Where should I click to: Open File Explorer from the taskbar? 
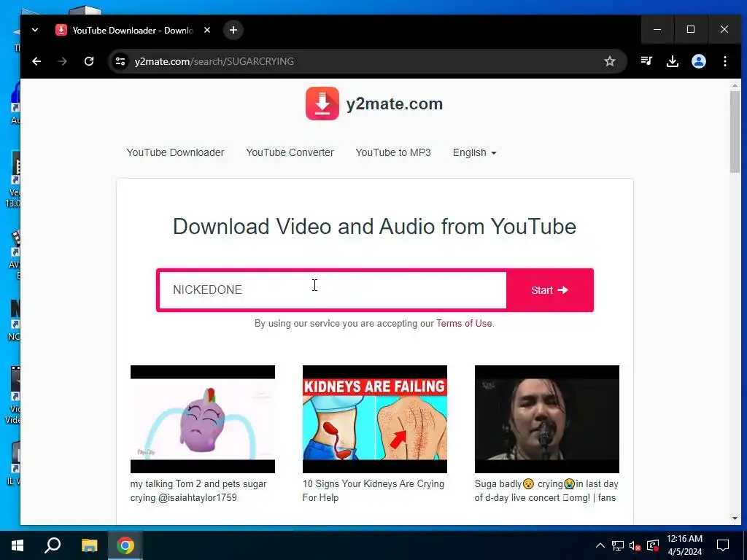tap(89, 545)
